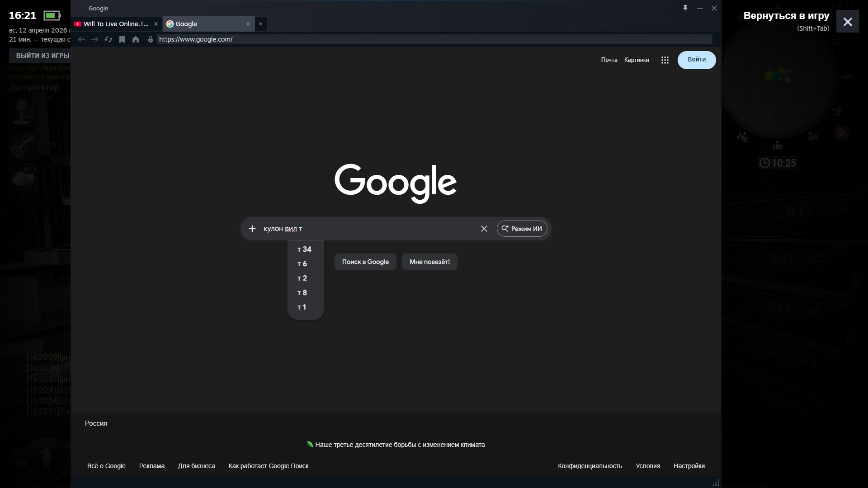The image size is (868, 488).
Task: Open Режим ИИ mode
Action: click(522, 229)
